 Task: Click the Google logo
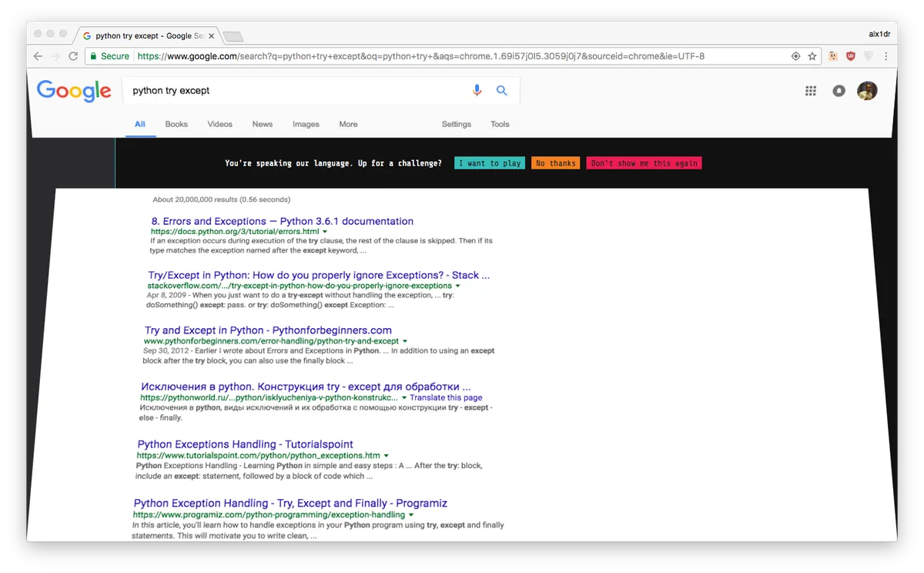click(74, 91)
